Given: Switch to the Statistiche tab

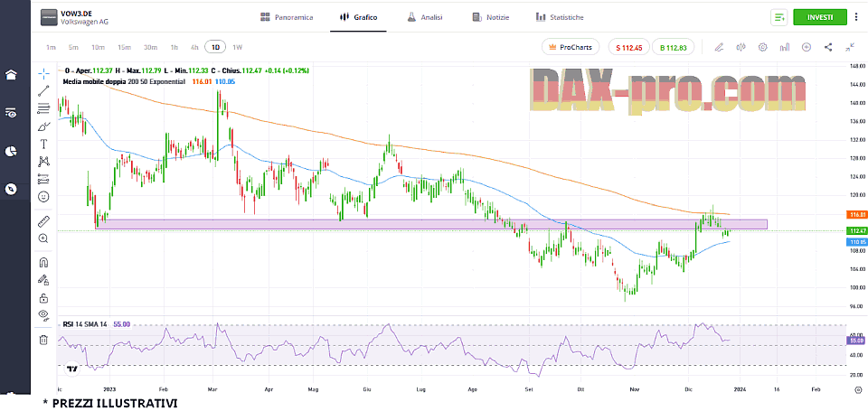Looking at the screenshot, I should (560, 17).
